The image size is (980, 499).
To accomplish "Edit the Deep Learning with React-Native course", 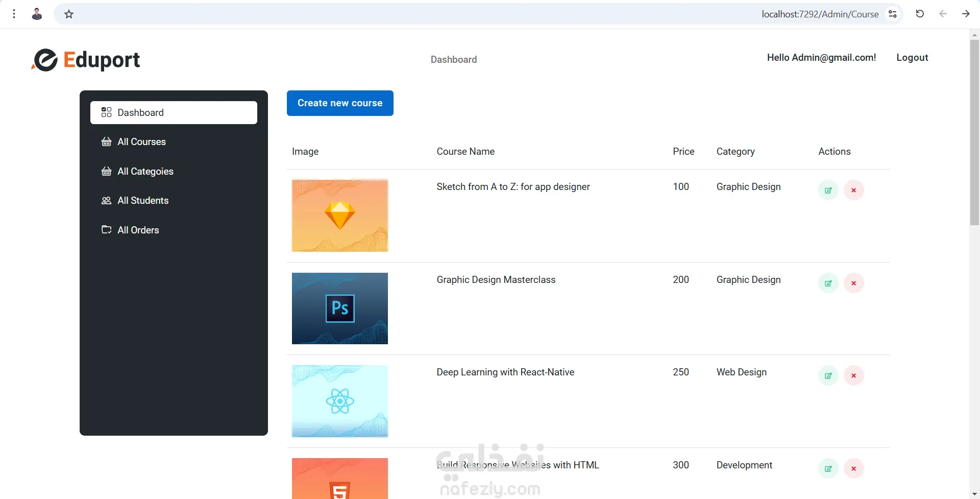I will [x=828, y=376].
